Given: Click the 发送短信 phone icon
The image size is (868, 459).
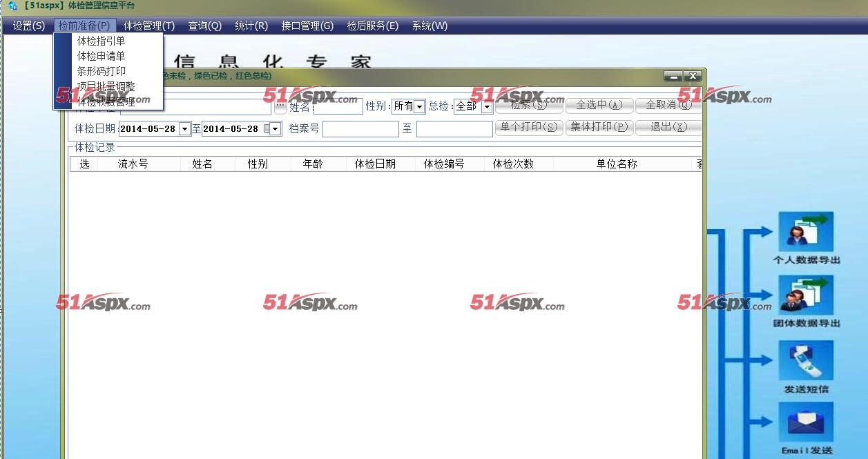Looking at the screenshot, I should (806, 360).
